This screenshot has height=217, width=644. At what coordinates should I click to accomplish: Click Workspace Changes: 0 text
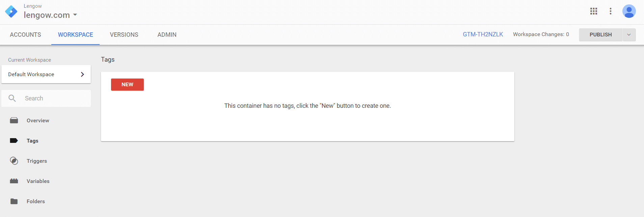(541, 34)
